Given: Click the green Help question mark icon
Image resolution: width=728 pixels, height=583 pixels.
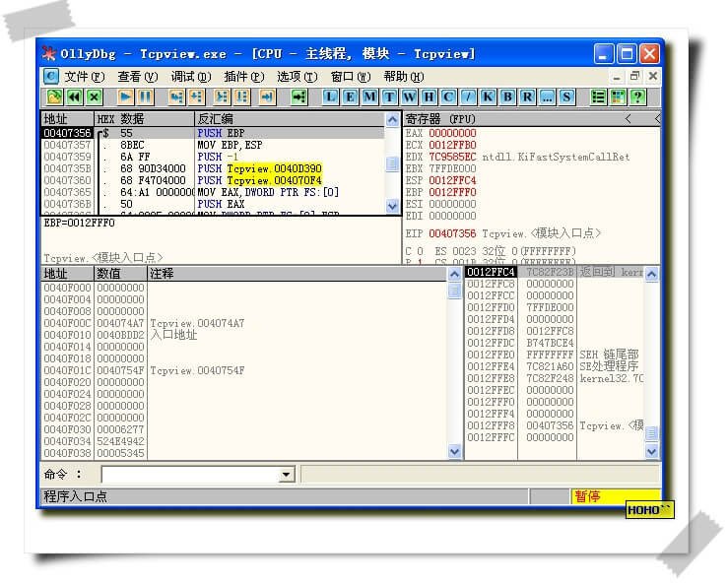Looking at the screenshot, I should [x=638, y=97].
